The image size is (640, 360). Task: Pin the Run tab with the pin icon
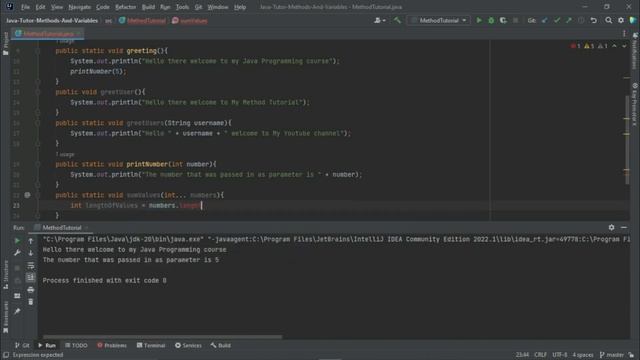[x=17, y=311]
